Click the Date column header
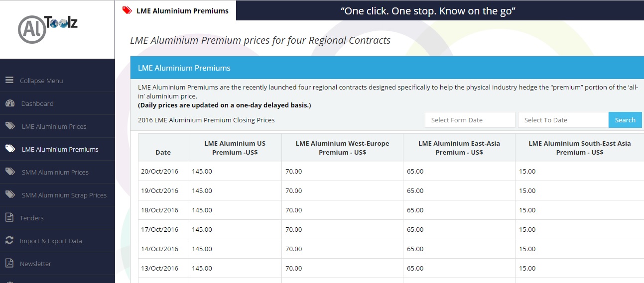This screenshot has height=283, width=644. (x=163, y=152)
